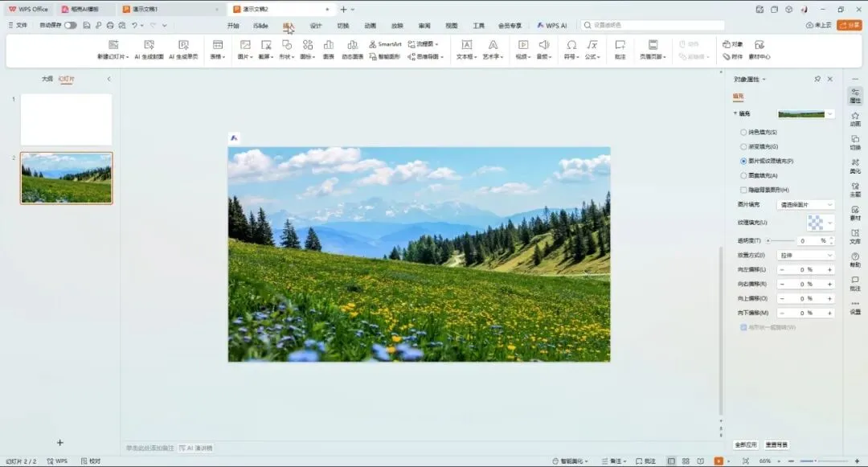Click the Shapes (形状) icon
The width and height of the screenshot is (868, 467).
tap(287, 45)
